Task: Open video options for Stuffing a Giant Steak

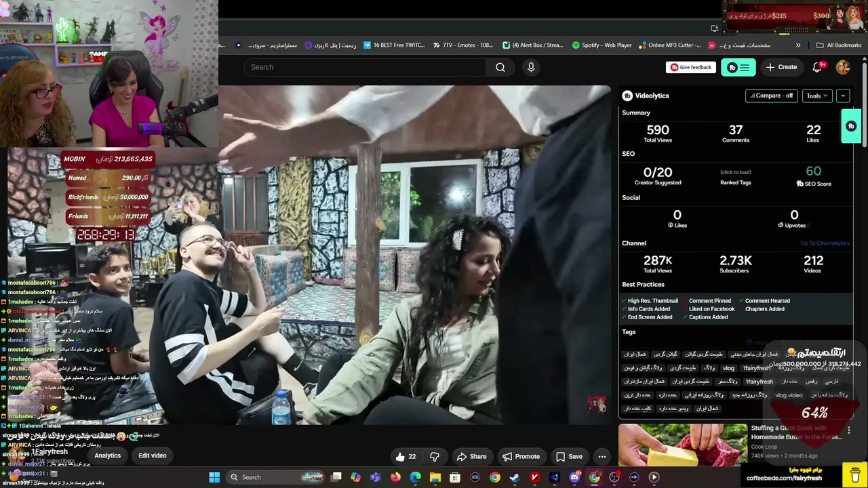Action: (848, 430)
